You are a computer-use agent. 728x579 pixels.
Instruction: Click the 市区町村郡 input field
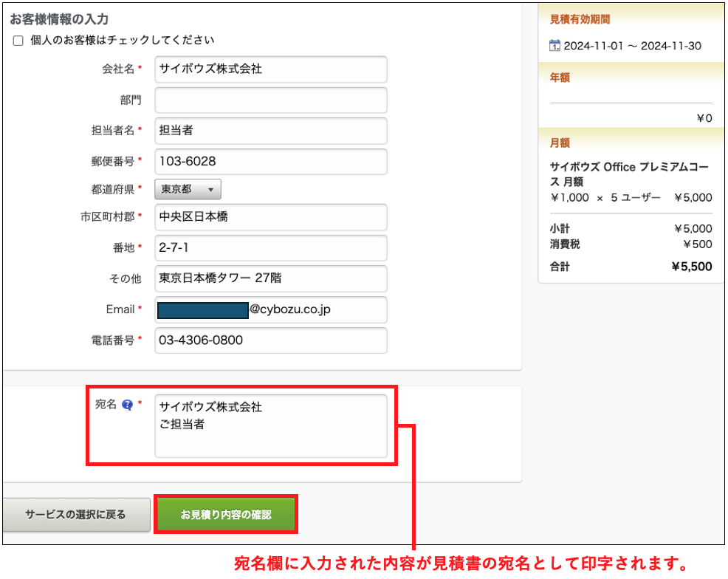click(270, 217)
